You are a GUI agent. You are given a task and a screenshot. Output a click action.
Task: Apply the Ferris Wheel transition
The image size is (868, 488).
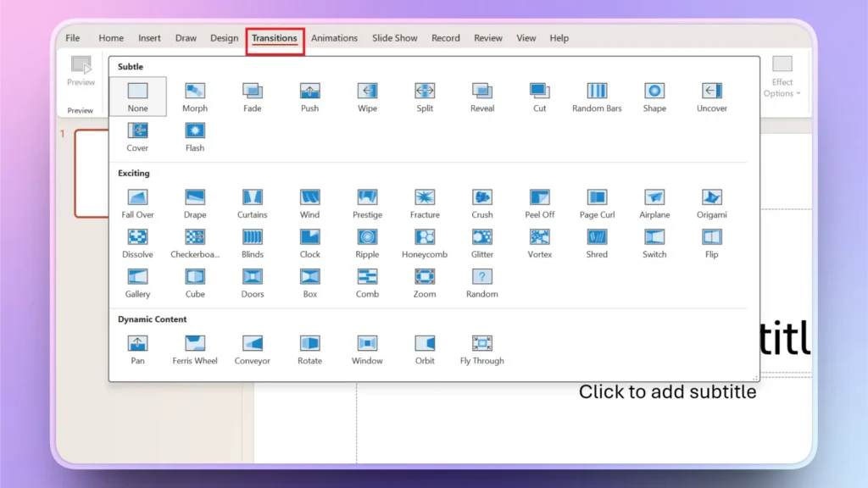(x=195, y=350)
